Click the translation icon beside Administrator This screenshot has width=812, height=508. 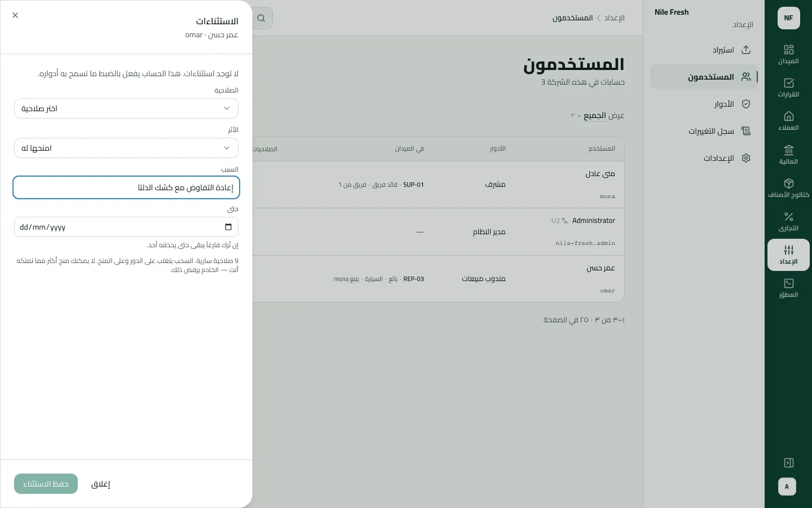click(x=564, y=221)
